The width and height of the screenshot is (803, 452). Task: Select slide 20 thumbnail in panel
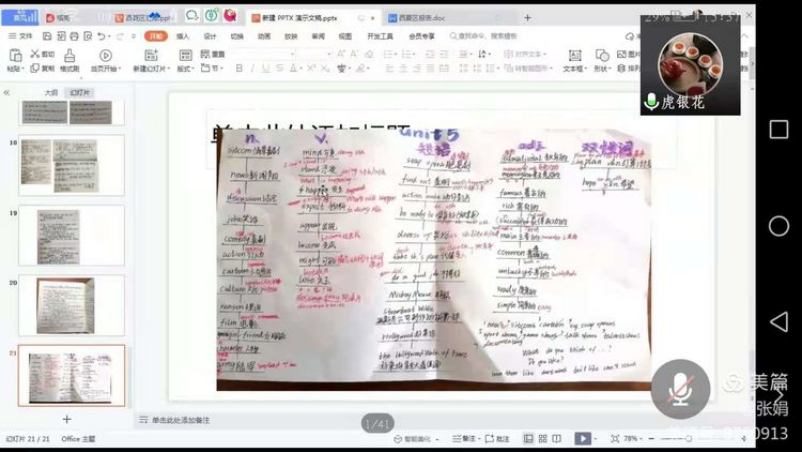tap(71, 306)
